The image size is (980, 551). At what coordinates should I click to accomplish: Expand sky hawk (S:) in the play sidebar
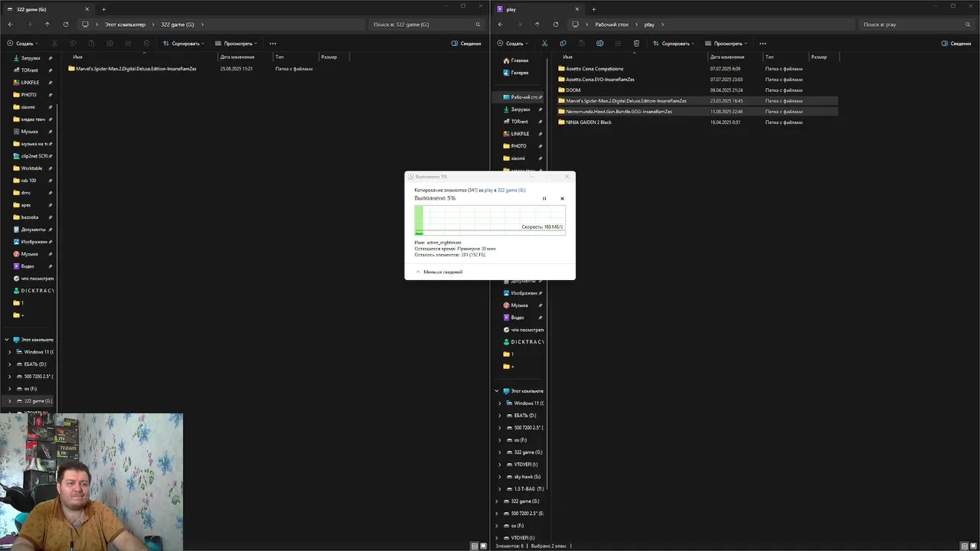point(500,477)
